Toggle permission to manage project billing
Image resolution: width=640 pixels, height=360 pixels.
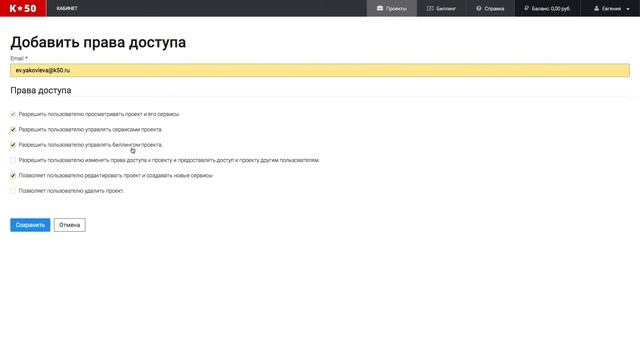pyautogui.click(x=13, y=145)
